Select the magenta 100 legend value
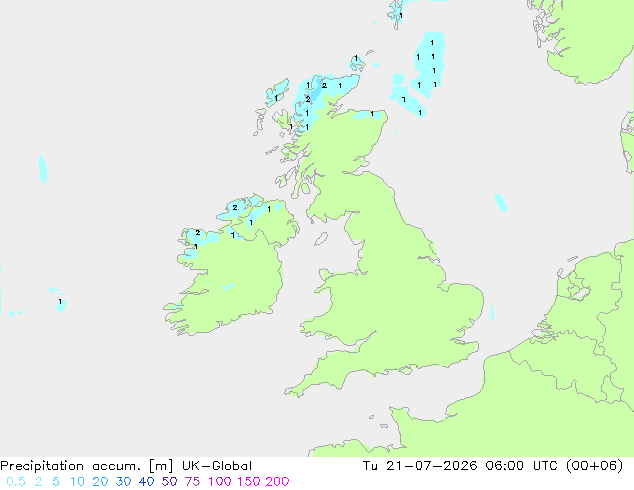Screen dimensions: 634x490 click(220, 482)
